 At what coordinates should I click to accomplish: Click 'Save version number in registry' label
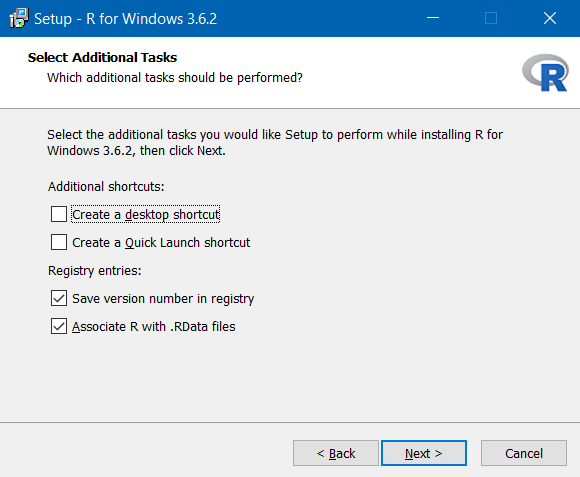click(163, 299)
